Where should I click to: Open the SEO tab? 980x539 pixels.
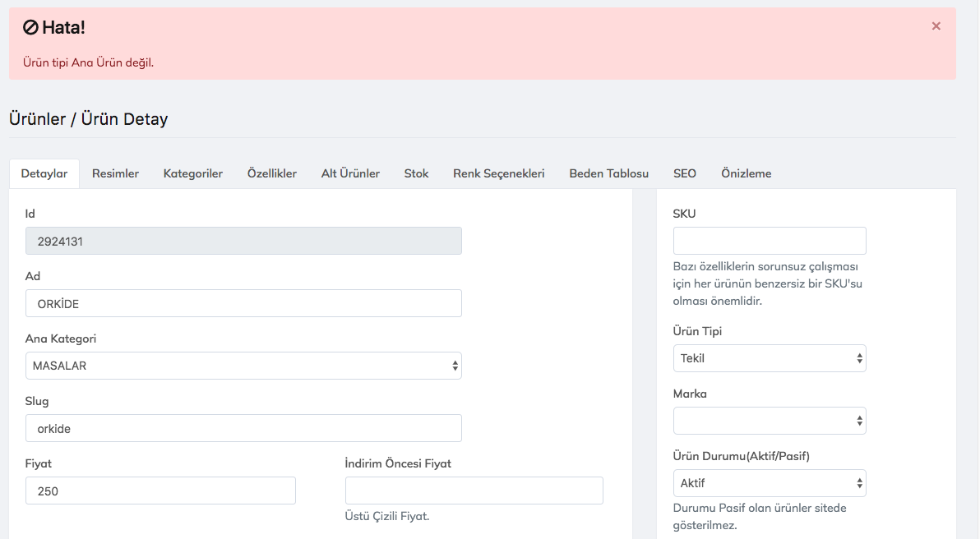(684, 173)
